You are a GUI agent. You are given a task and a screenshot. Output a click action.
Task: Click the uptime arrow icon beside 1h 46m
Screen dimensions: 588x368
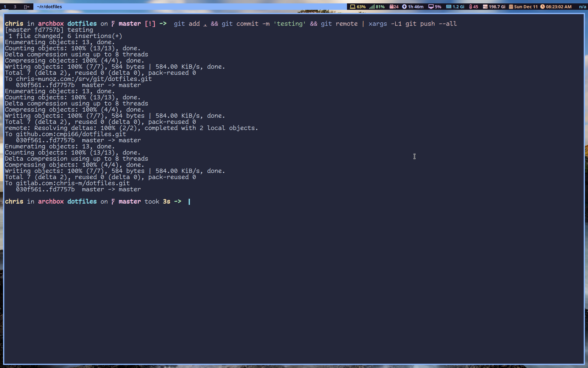point(404,7)
